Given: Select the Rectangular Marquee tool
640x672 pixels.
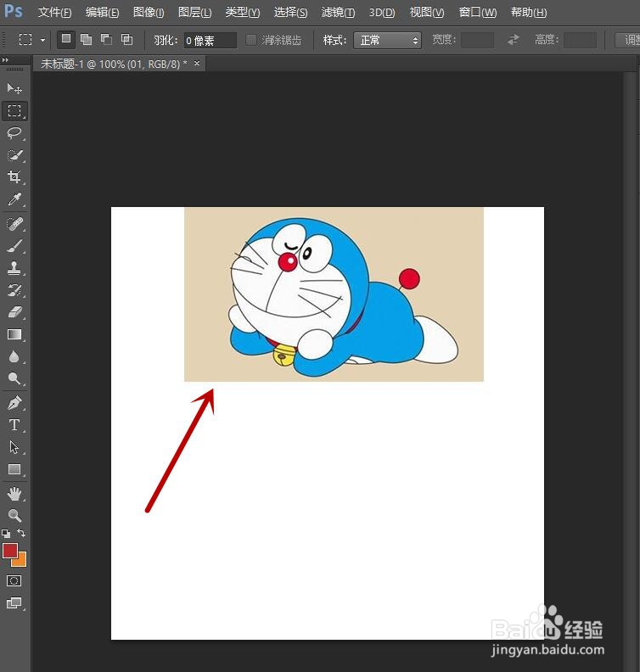Looking at the screenshot, I should click(14, 111).
